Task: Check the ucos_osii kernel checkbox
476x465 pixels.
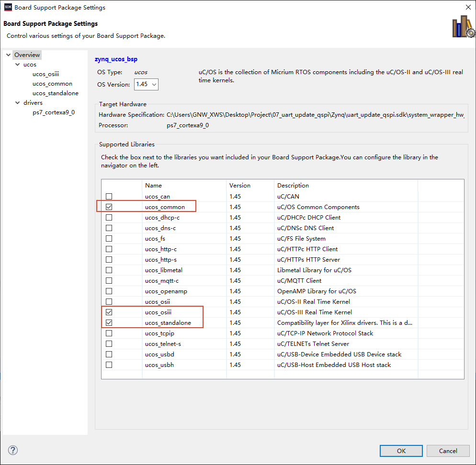Action: (109, 302)
